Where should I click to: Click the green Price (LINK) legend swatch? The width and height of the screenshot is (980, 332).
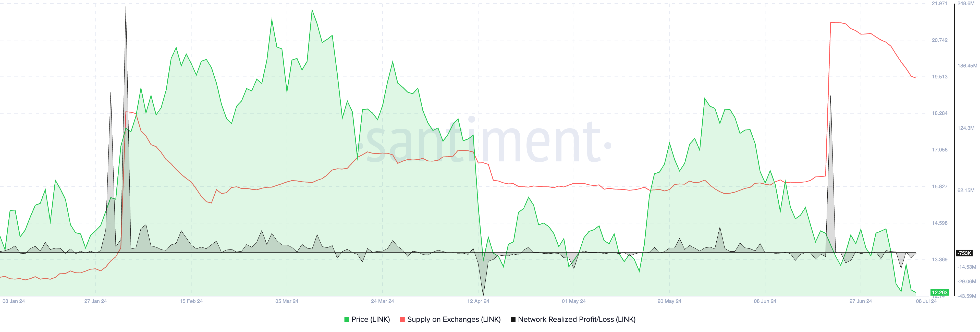347,320
